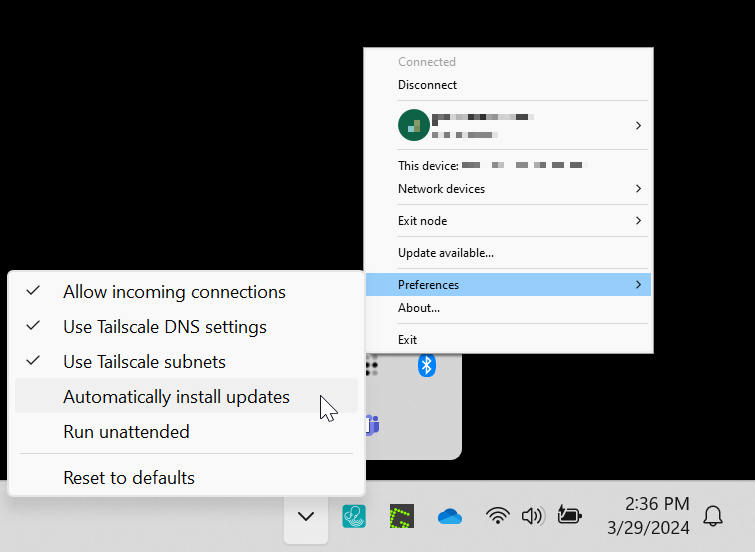Viewport: 755px width, 552px height.
Task: Enable Run unattended option
Action: click(x=186, y=432)
